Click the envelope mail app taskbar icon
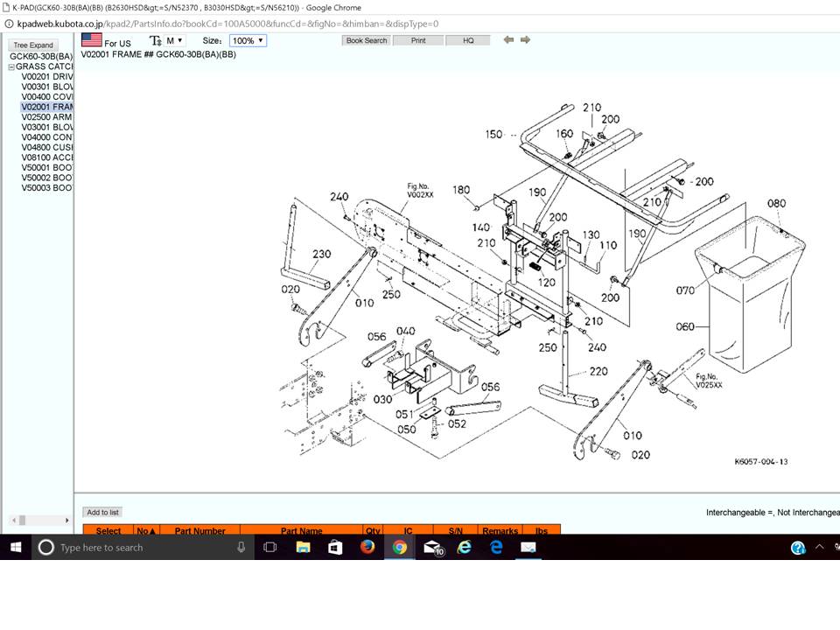Image resolution: width=840 pixels, height=630 pixels. tap(528, 547)
